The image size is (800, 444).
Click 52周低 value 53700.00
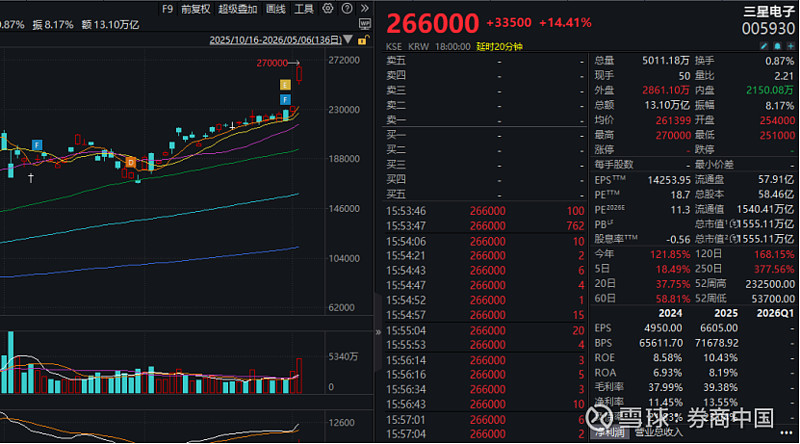tap(773, 299)
